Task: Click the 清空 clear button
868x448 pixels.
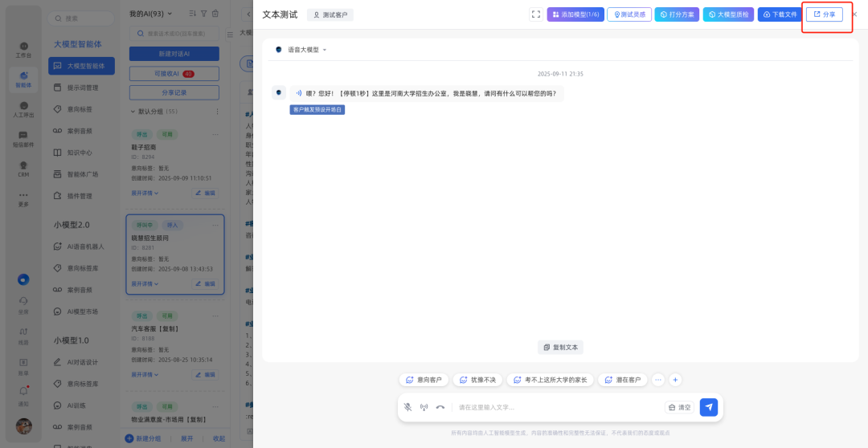Action: click(679, 407)
